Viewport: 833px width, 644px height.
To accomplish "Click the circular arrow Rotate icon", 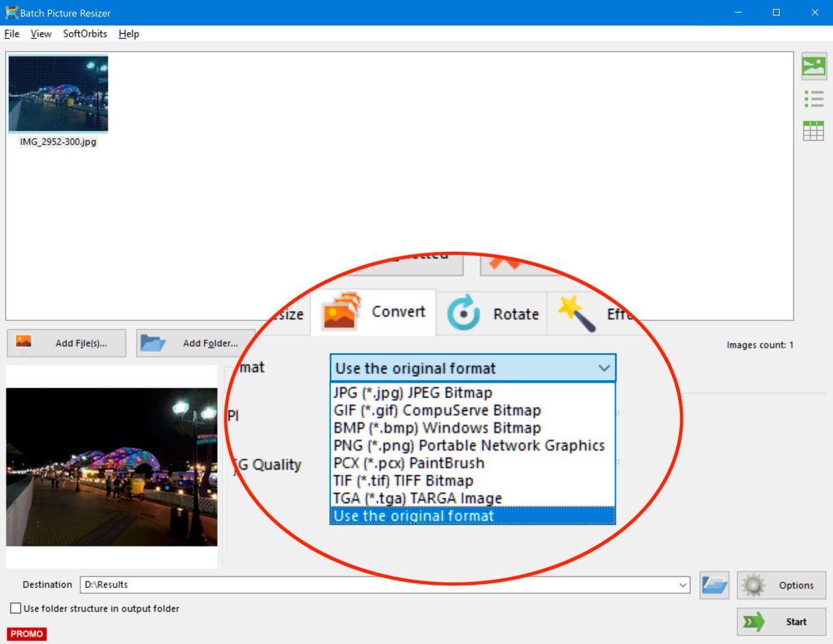I will tap(463, 313).
